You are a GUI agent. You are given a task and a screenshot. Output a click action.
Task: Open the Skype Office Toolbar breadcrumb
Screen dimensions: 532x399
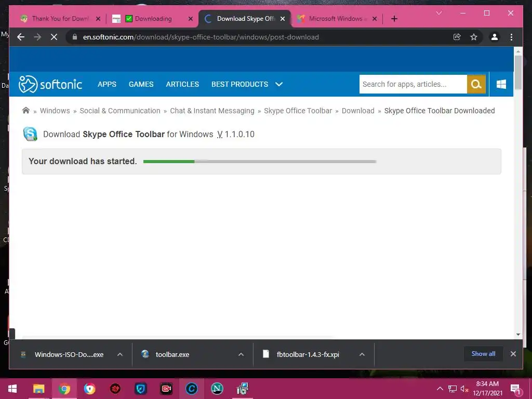(298, 111)
